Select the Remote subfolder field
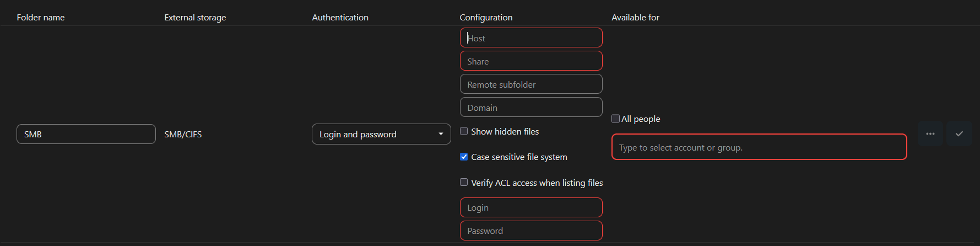The image size is (980, 246). click(530, 84)
